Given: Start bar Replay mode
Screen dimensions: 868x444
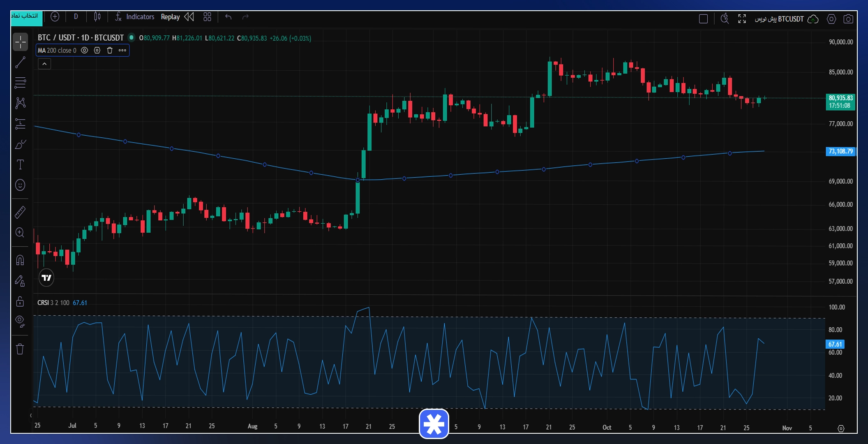Looking at the screenshot, I should click(x=177, y=17).
